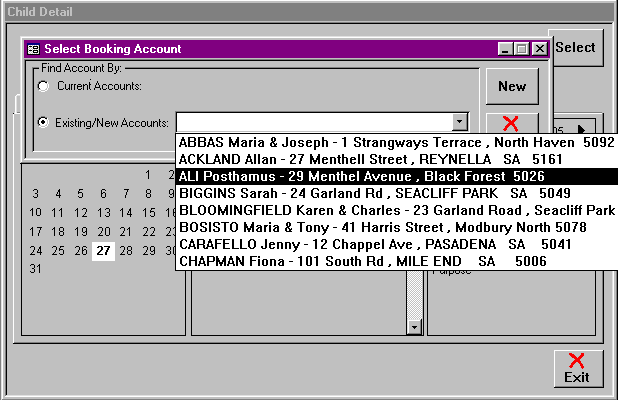Collapse the accounts combo box dropdown arrow
The image size is (618, 400).
tap(459, 122)
